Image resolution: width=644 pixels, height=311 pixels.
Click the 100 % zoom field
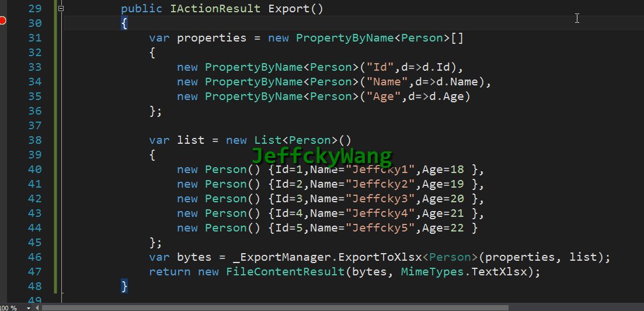pyautogui.click(x=9, y=307)
